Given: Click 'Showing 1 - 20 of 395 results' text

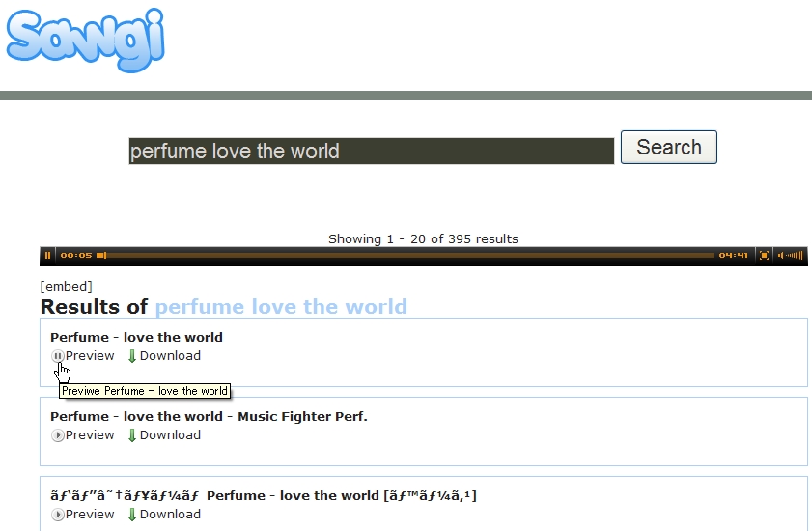Looking at the screenshot, I should [x=423, y=238].
